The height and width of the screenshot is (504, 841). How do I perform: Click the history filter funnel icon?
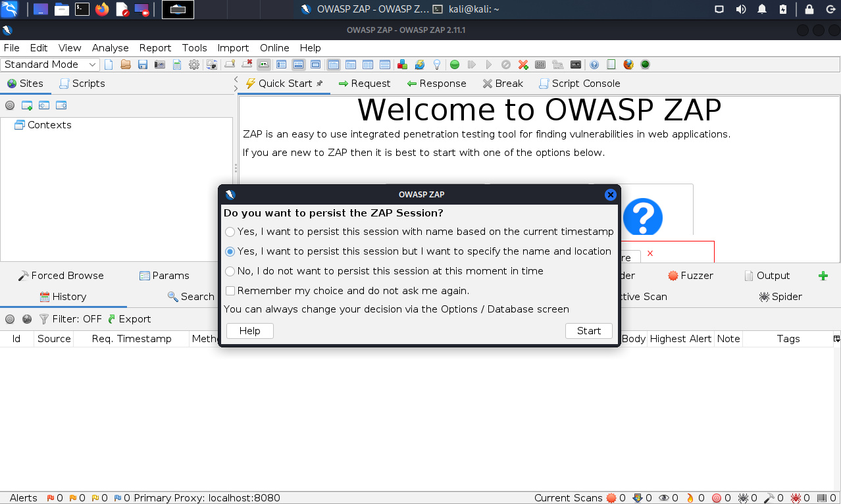[x=44, y=319]
